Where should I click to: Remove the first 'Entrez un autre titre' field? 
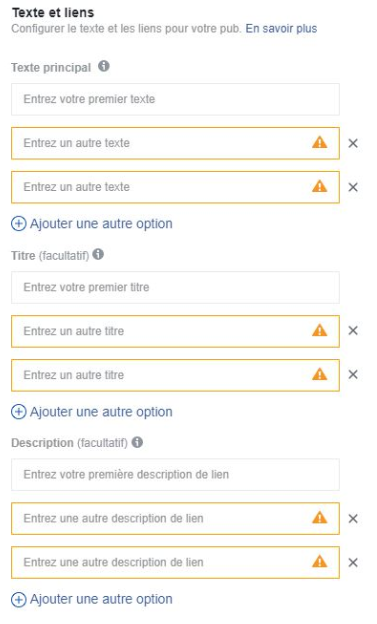point(353,331)
